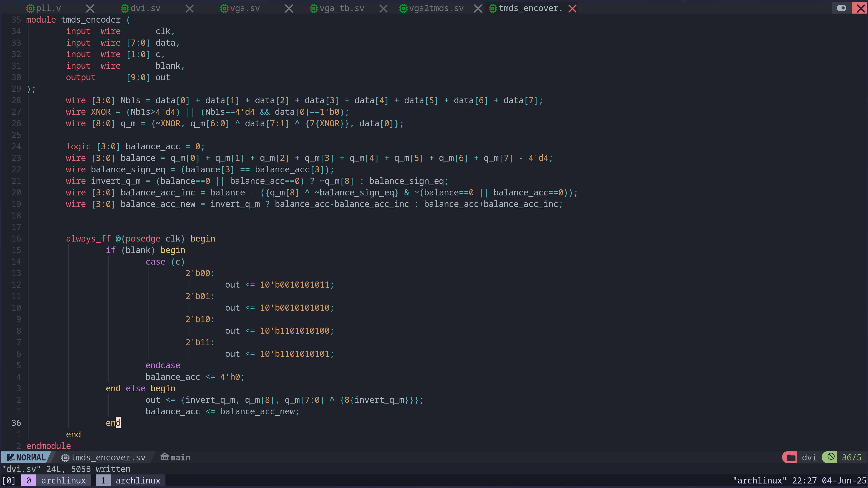
Task: Click value 10'b0010101011
Action: [295, 285]
